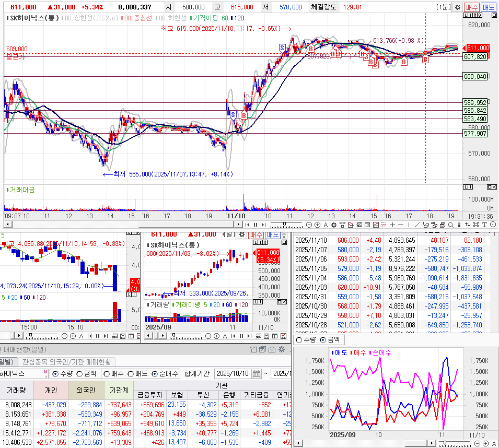
Task: Click the [1분] interval label
Action: click(x=443, y=7)
